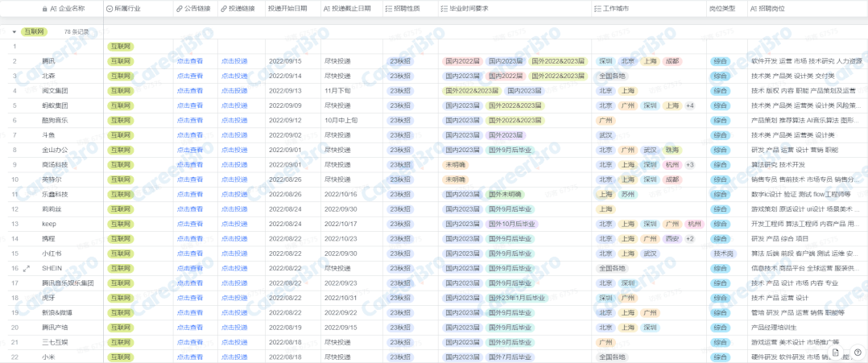
Task: Click the multi-select icon in 毕业时间要求 header
Action: point(445,10)
